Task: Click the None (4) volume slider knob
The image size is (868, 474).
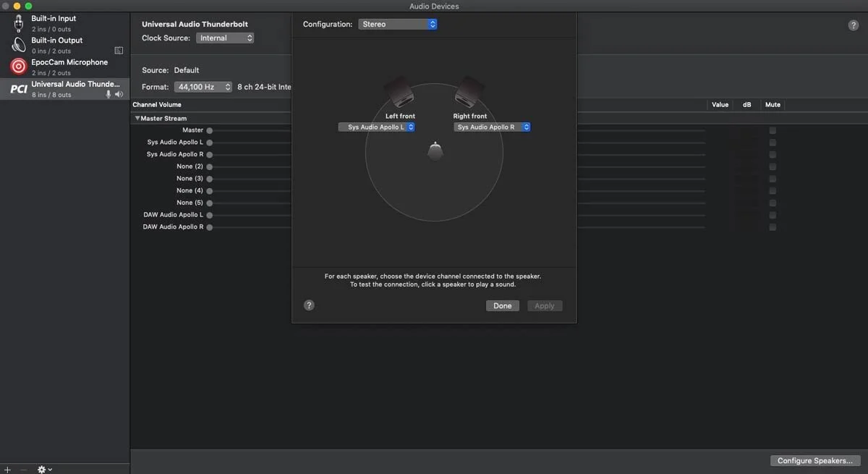Action: 210,191
